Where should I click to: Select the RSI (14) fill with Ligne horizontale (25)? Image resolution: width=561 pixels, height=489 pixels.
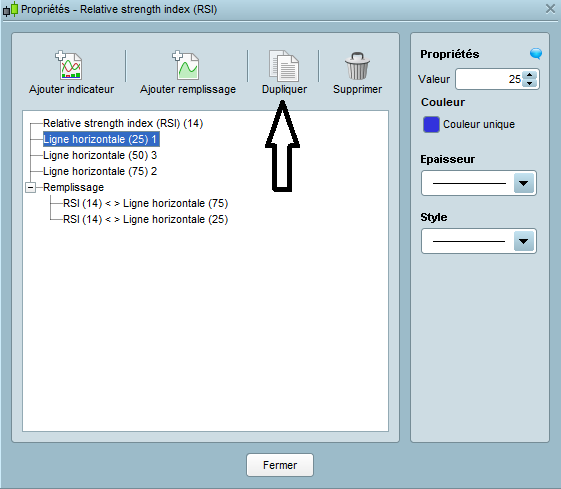pos(145,219)
